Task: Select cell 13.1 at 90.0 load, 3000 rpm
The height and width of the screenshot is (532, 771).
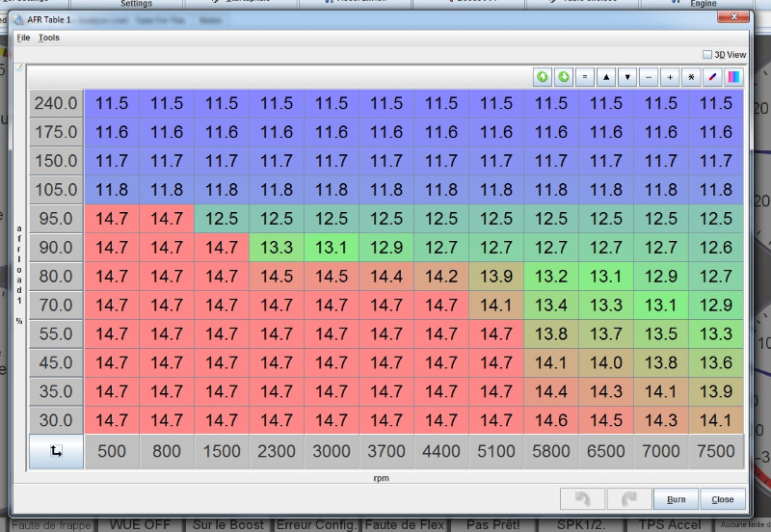Action: point(332,248)
